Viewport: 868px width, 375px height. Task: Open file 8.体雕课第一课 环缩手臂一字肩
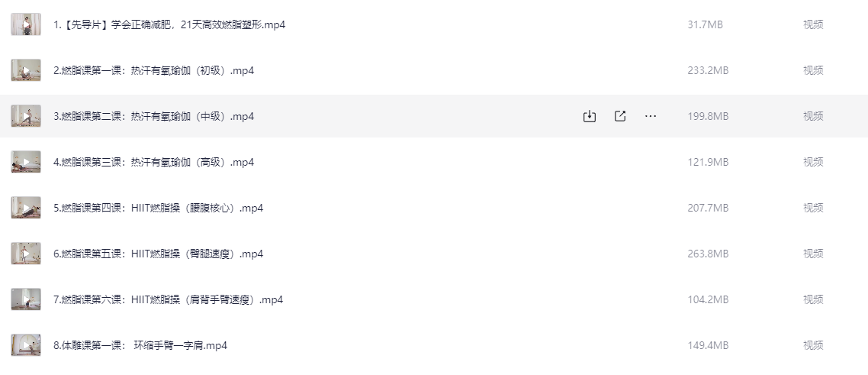(140, 345)
